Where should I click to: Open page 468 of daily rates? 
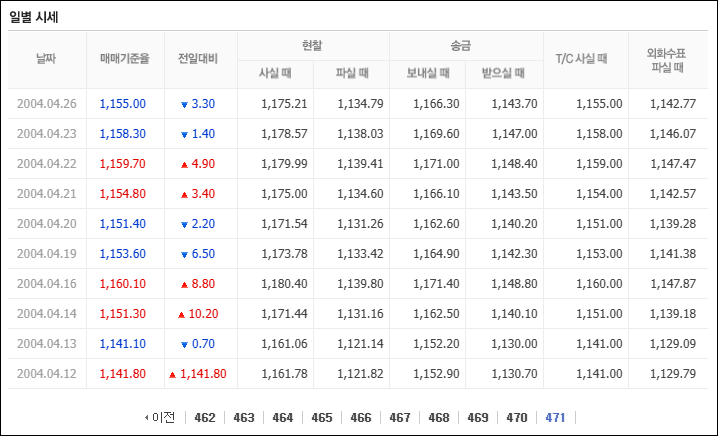439,418
